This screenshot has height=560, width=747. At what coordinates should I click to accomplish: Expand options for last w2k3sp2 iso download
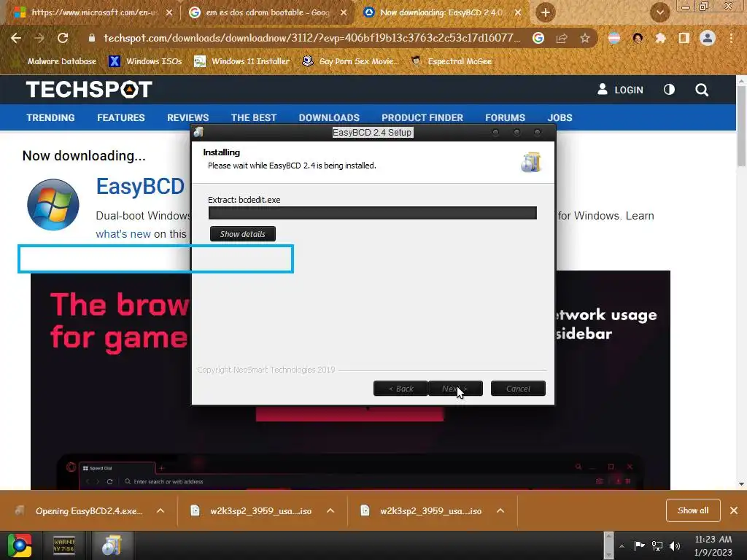pyautogui.click(x=500, y=511)
